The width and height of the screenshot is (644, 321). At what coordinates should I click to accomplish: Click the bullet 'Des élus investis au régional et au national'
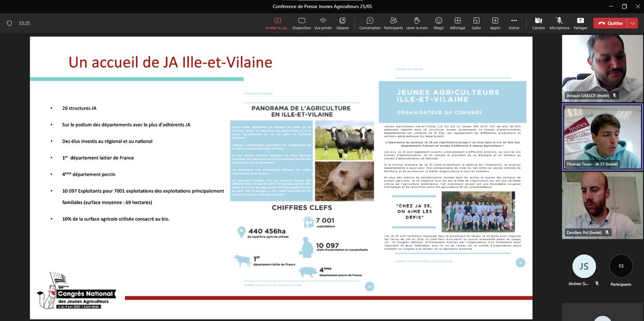(107, 141)
